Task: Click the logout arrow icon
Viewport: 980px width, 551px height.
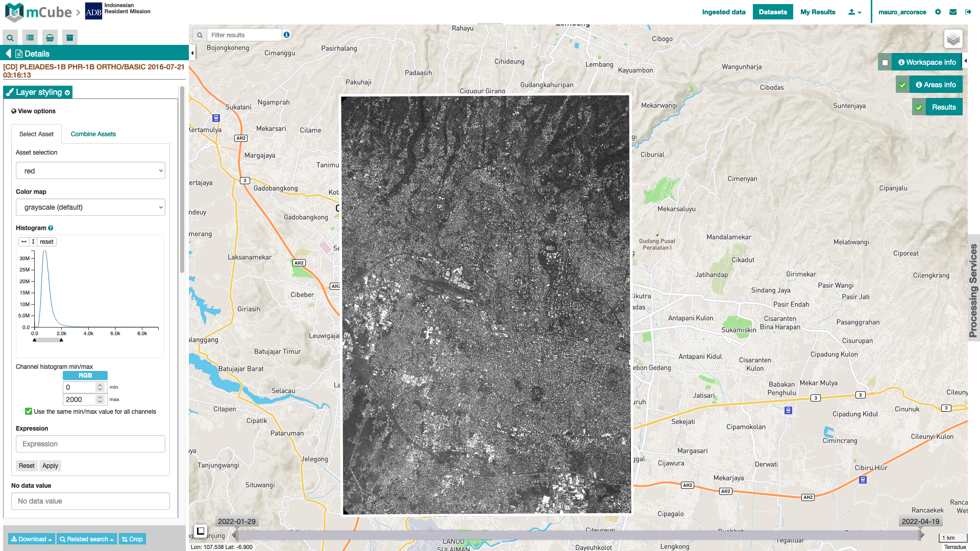Action: pos(968,12)
